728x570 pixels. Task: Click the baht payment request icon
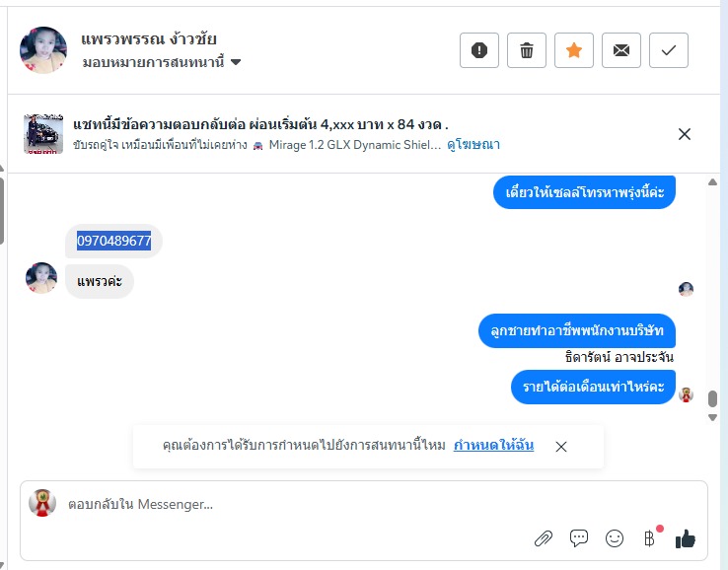click(x=649, y=538)
